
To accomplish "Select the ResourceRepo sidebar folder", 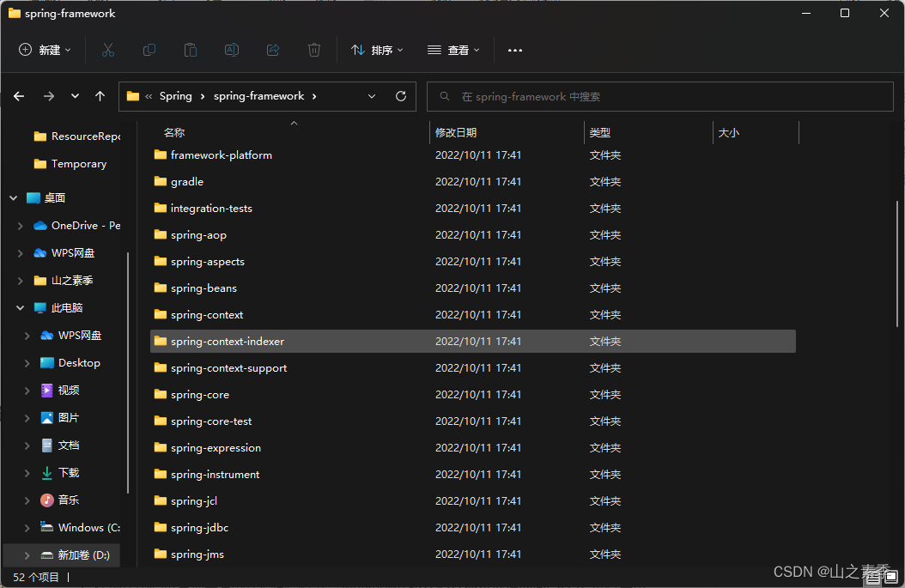I will pos(76,136).
